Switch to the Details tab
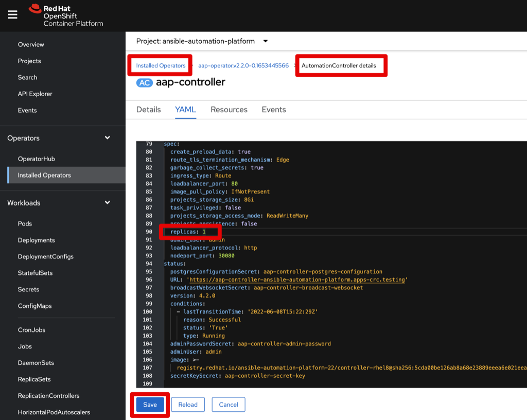This screenshot has width=527, height=420. click(x=149, y=110)
